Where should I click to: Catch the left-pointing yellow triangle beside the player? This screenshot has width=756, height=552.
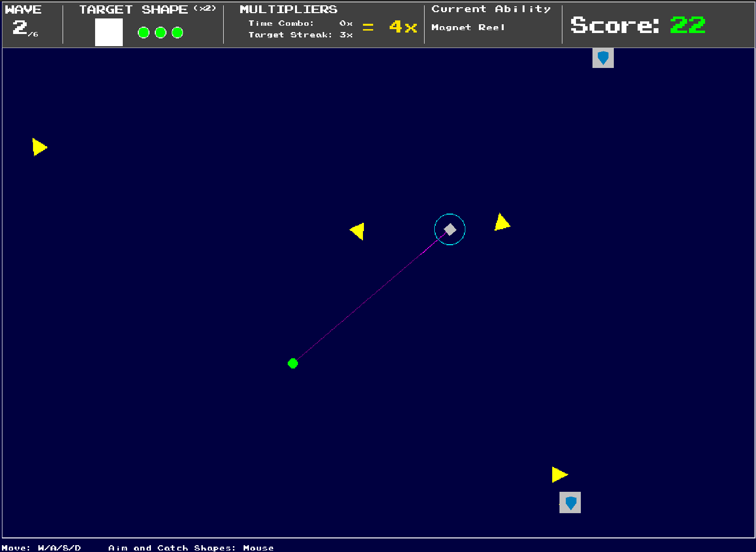[x=357, y=232]
